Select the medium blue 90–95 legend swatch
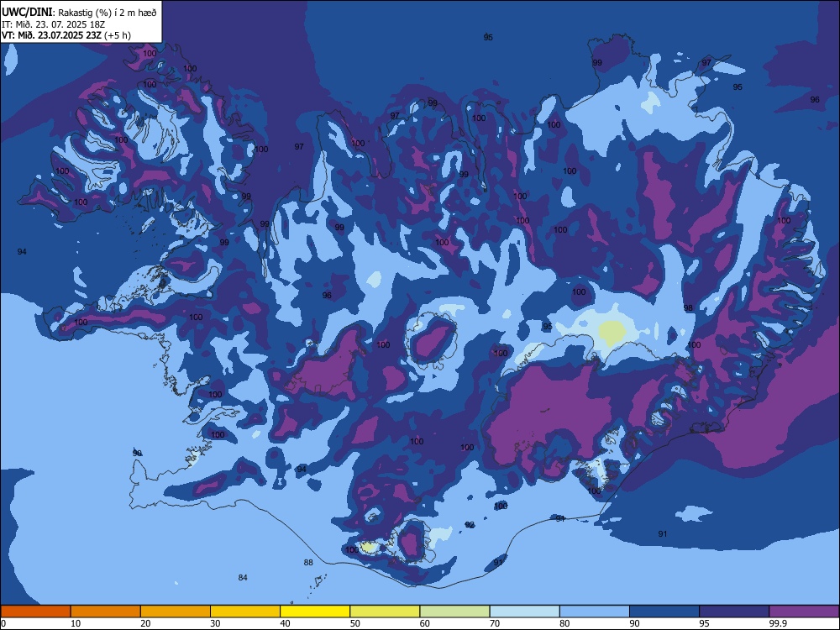 click(x=664, y=612)
